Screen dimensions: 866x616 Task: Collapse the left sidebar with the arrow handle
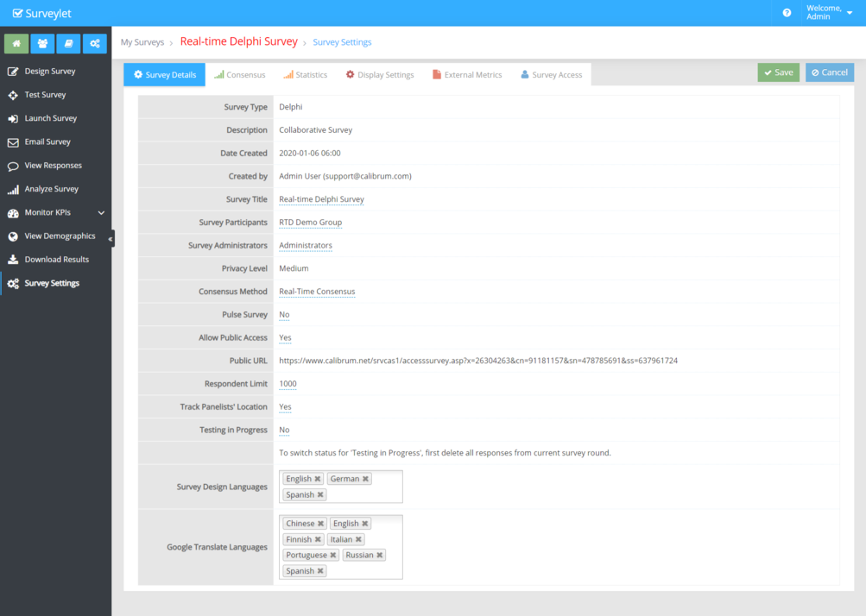pyautogui.click(x=111, y=238)
